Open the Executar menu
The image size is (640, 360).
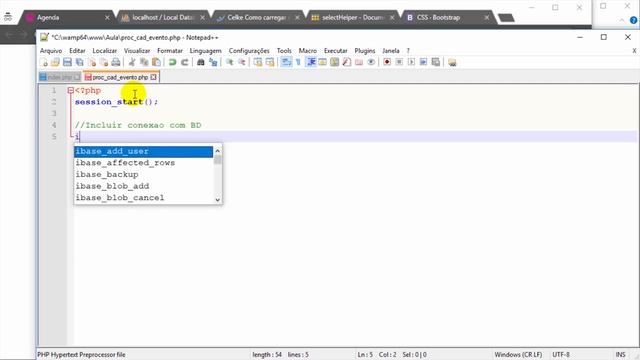336,51
